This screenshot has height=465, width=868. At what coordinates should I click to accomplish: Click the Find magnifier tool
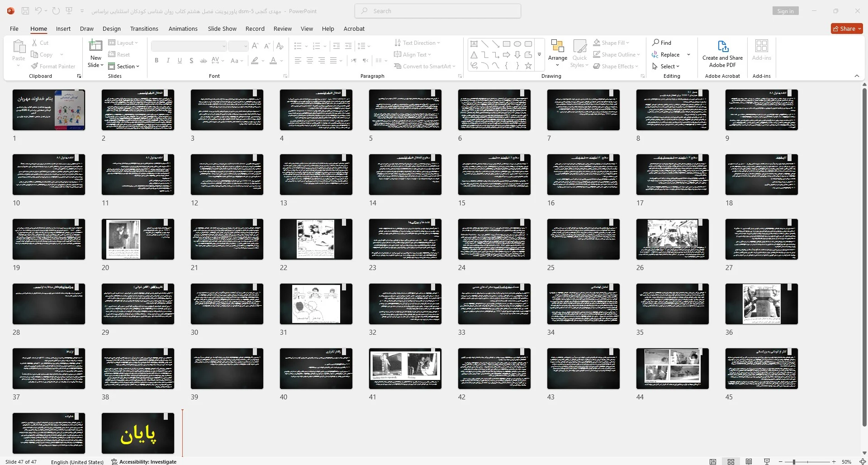(661, 43)
